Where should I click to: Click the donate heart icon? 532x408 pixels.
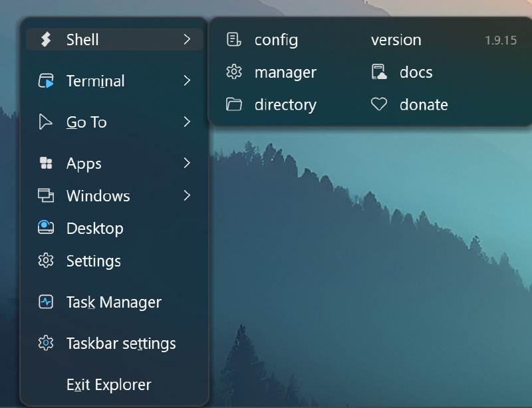pos(380,104)
